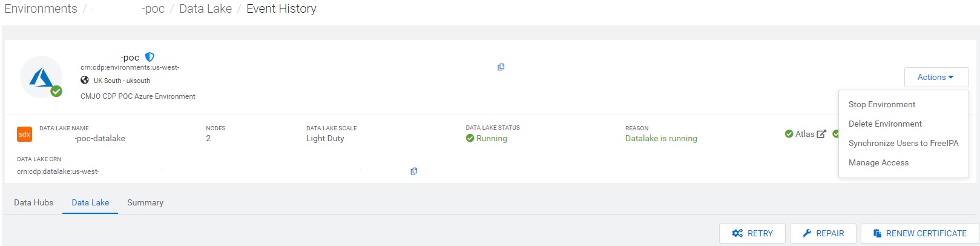Copy the environment CRN to clipboard
Viewport: 980px width, 246px height.
pyautogui.click(x=501, y=67)
